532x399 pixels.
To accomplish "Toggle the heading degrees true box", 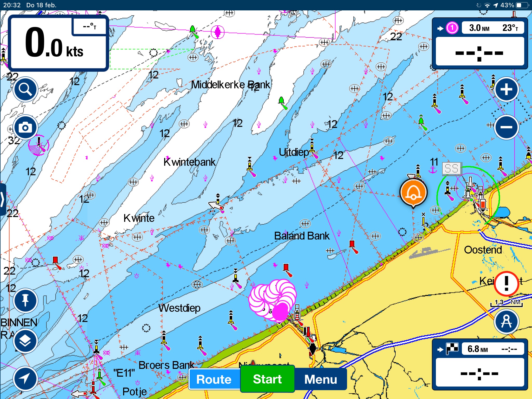I will click(90, 26).
